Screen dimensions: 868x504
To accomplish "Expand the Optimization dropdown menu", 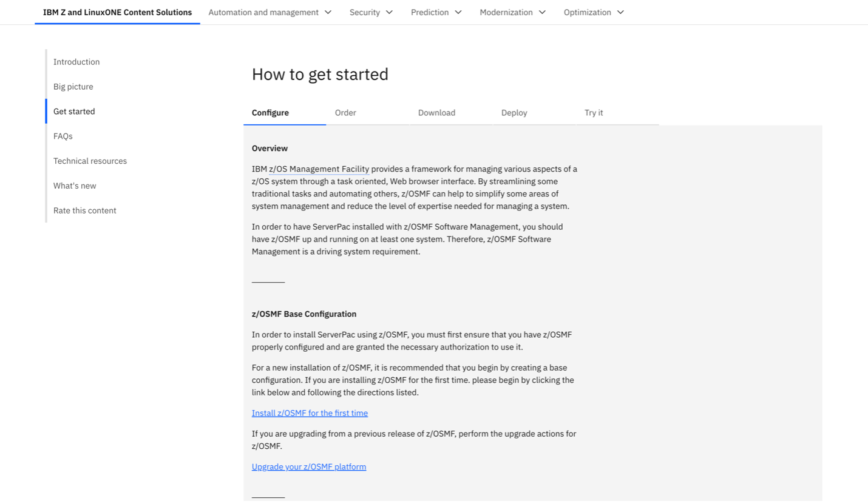I will pos(594,12).
